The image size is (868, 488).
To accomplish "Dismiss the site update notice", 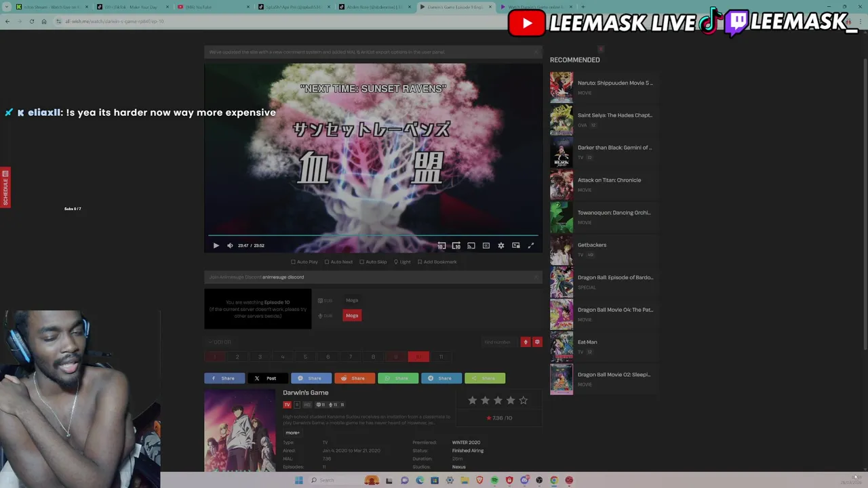I will point(536,52).
